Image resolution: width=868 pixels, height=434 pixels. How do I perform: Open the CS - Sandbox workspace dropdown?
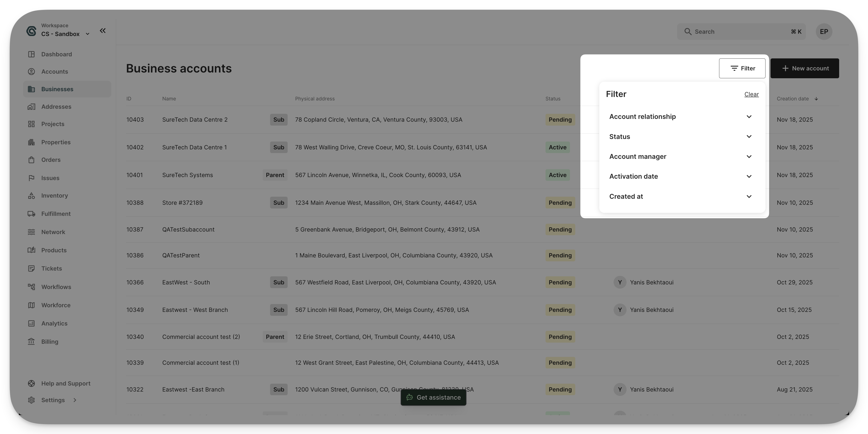tap(65, 34)
